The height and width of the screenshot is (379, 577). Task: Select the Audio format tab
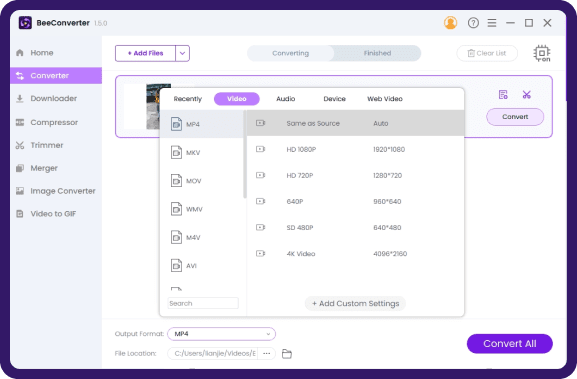[x=286, y=99]
